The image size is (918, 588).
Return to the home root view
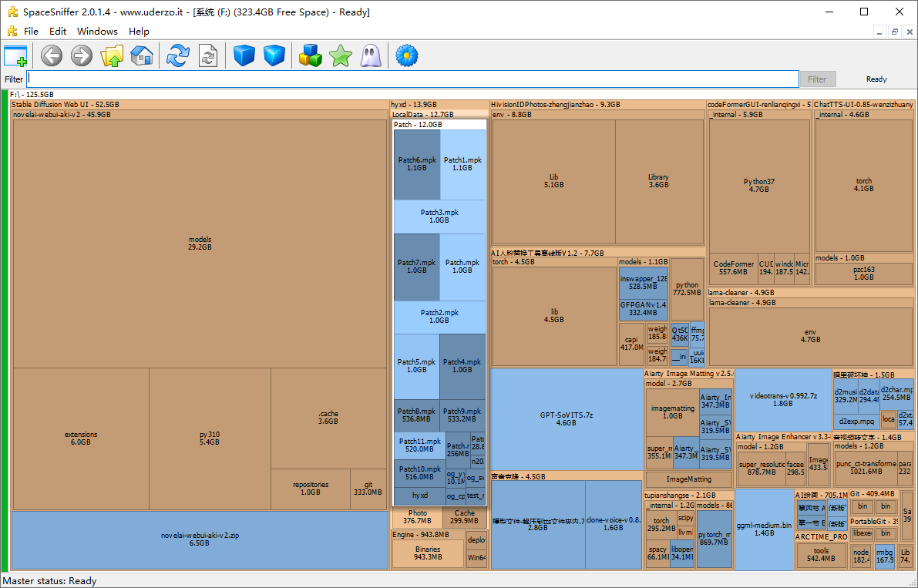click(x=142, y=55)
